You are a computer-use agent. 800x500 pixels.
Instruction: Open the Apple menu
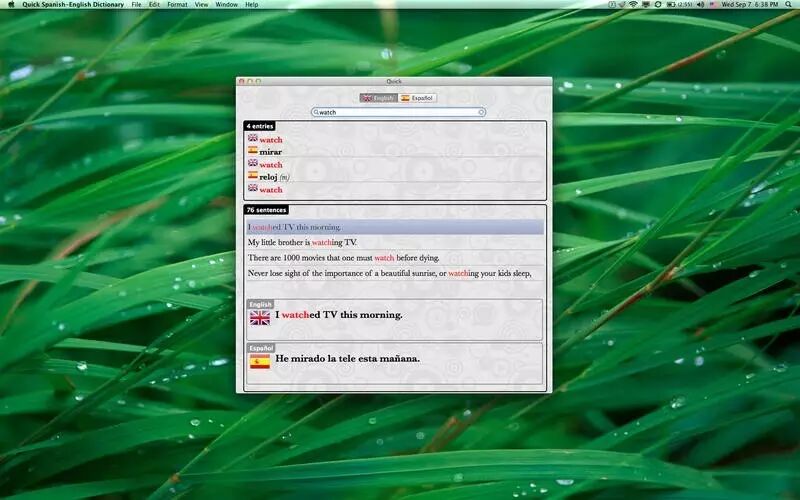(11, 5)
